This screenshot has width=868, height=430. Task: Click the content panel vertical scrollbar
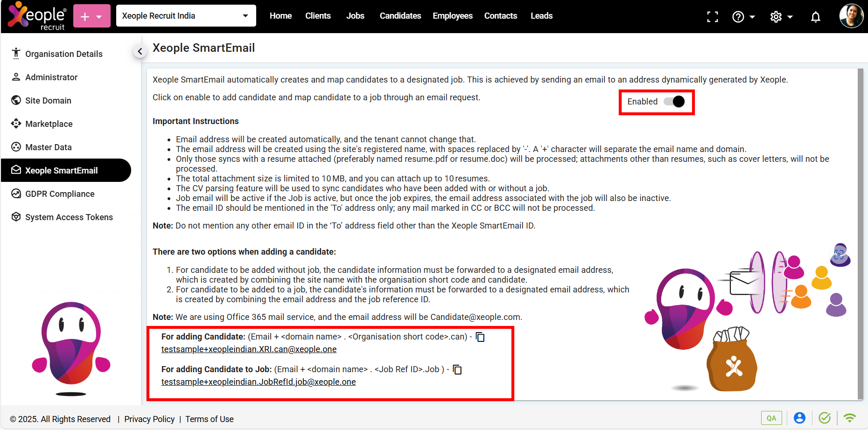coord(861,234)
